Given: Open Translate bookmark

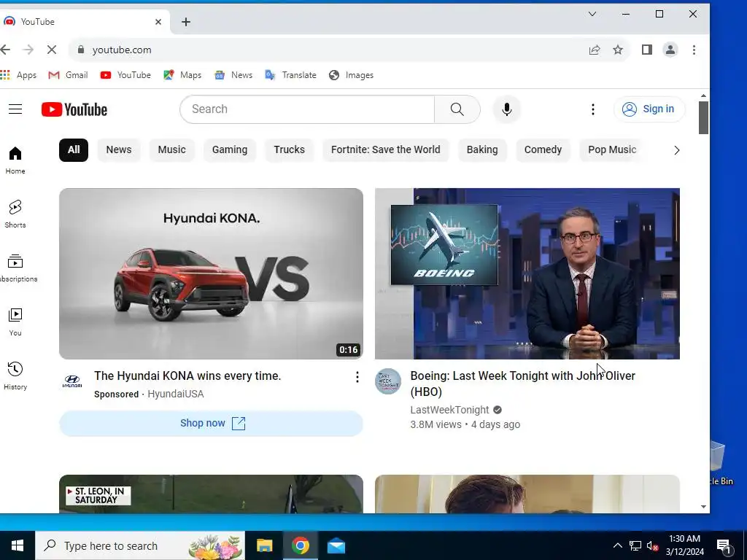Looking at the screenshot, I should [290, 75].
